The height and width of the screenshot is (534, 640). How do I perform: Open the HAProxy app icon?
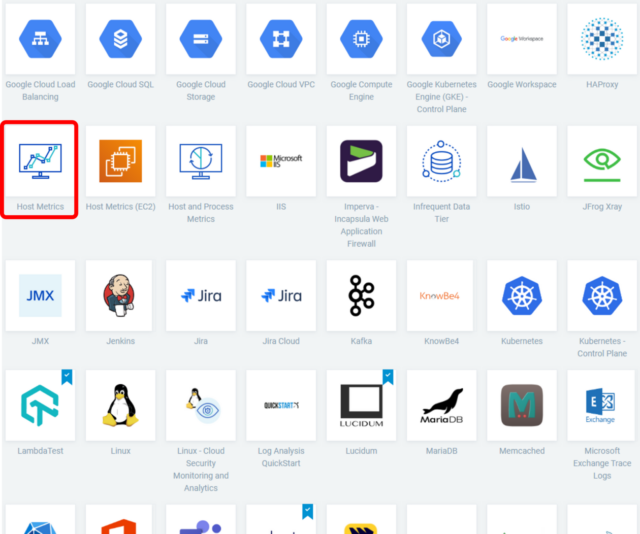tap(602, 39)
